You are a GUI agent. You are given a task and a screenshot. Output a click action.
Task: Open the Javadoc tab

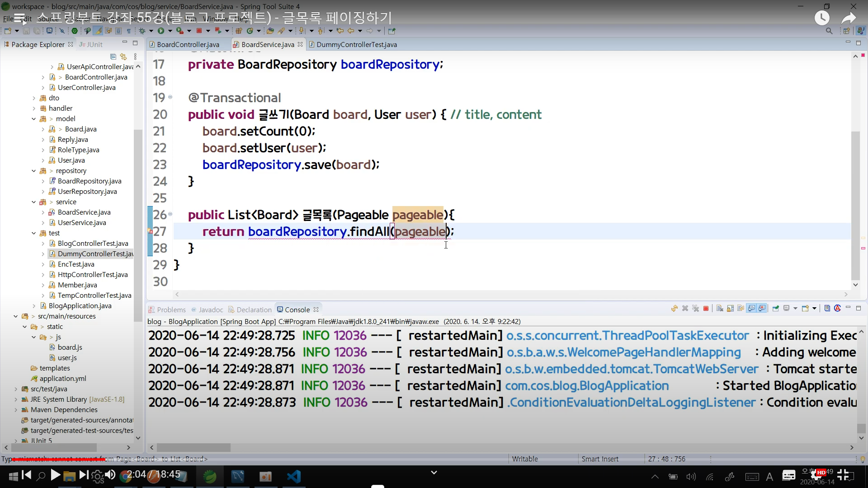click(x=207, y=310)
